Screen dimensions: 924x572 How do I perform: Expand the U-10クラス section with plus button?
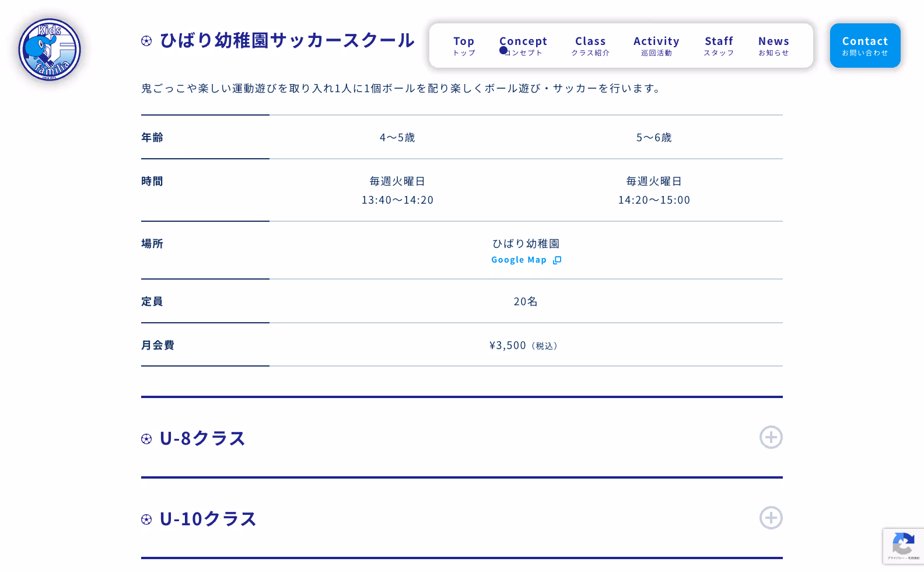point(771,518)
